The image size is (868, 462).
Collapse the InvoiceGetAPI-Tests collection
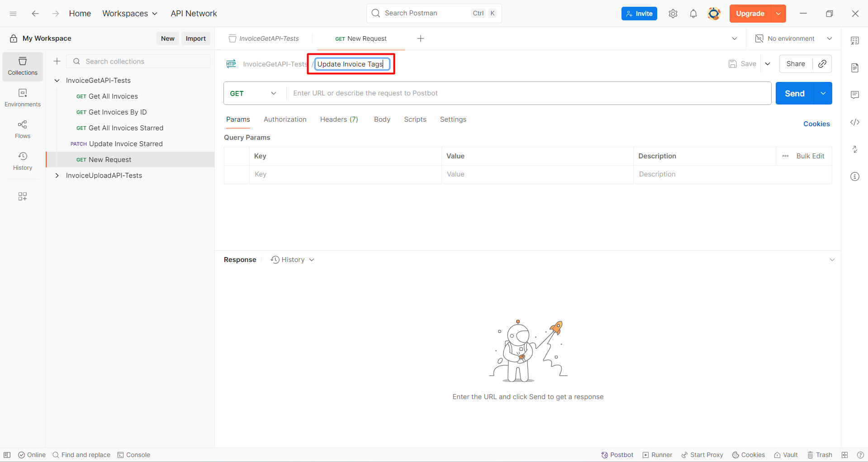point(57,80)
